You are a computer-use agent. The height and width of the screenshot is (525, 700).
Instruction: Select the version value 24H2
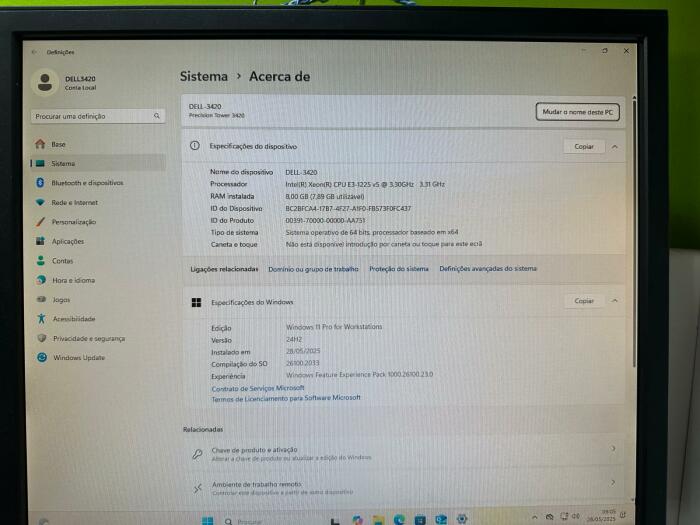coord(294,339)
